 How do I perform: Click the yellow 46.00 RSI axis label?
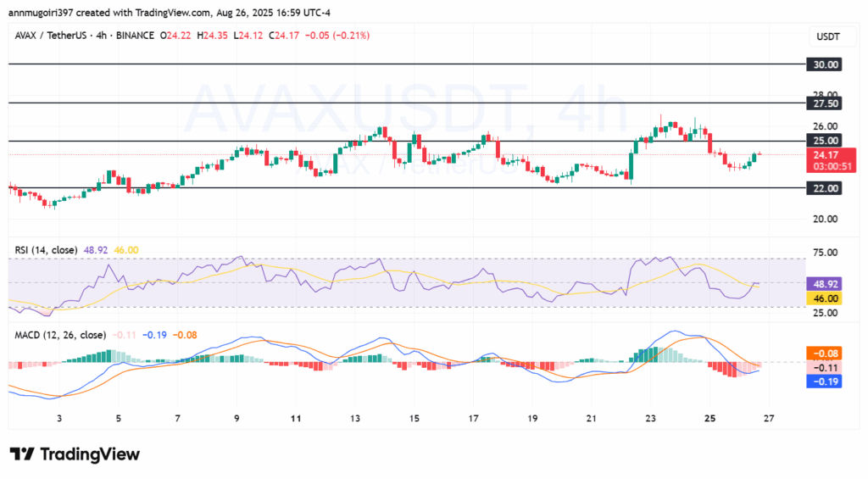[824, 298]
